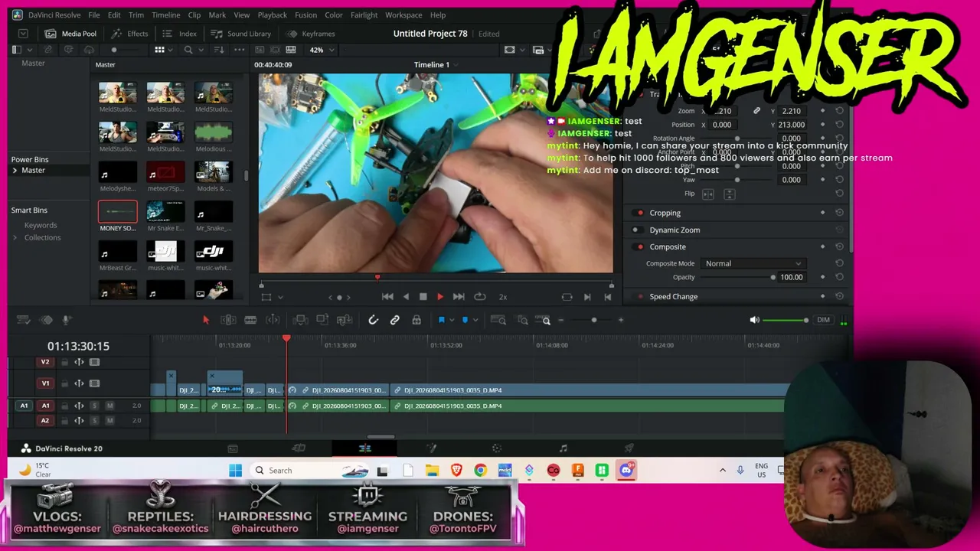
Task: Open the Timeline menu
Action: pos(165,15)
